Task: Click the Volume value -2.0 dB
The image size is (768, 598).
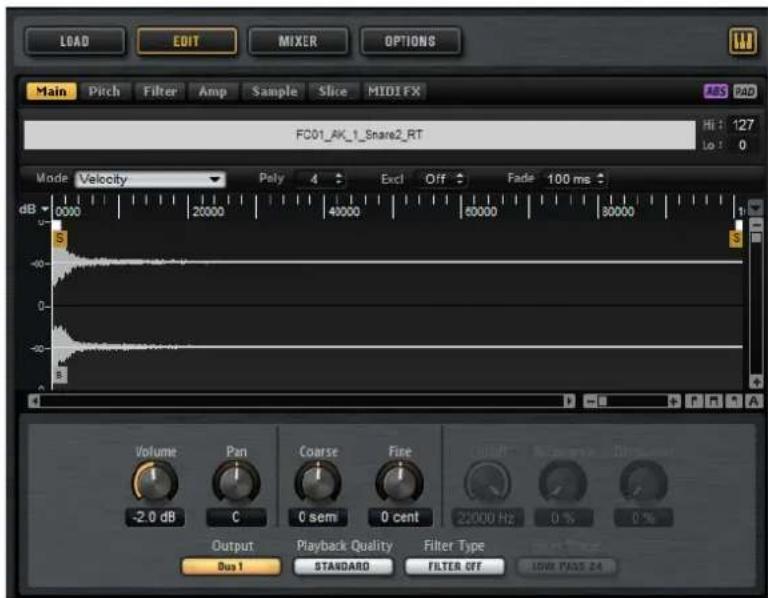Action: (155, 517)
